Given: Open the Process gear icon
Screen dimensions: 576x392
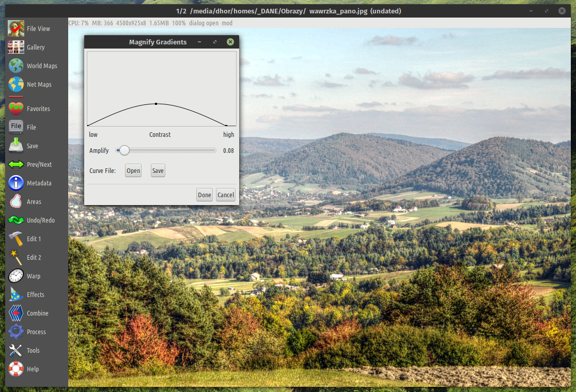Looking at the screenshot, I should click(16, 332).
